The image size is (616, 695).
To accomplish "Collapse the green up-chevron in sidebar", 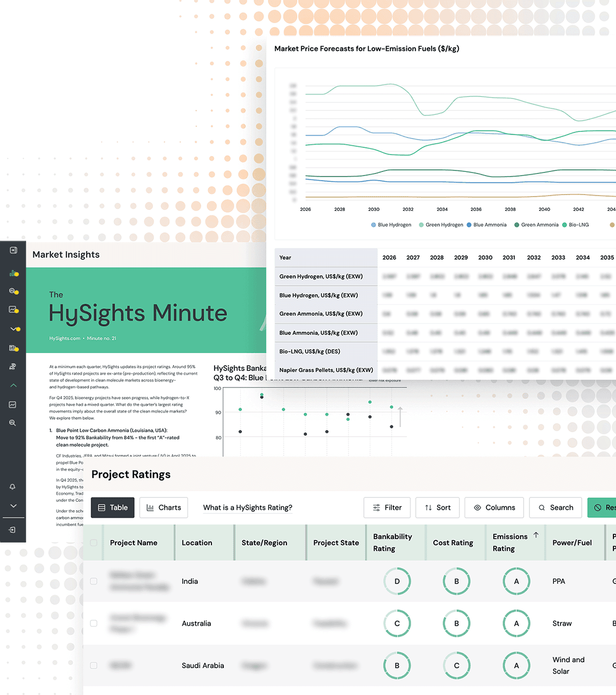I will (x=13, y=385).
